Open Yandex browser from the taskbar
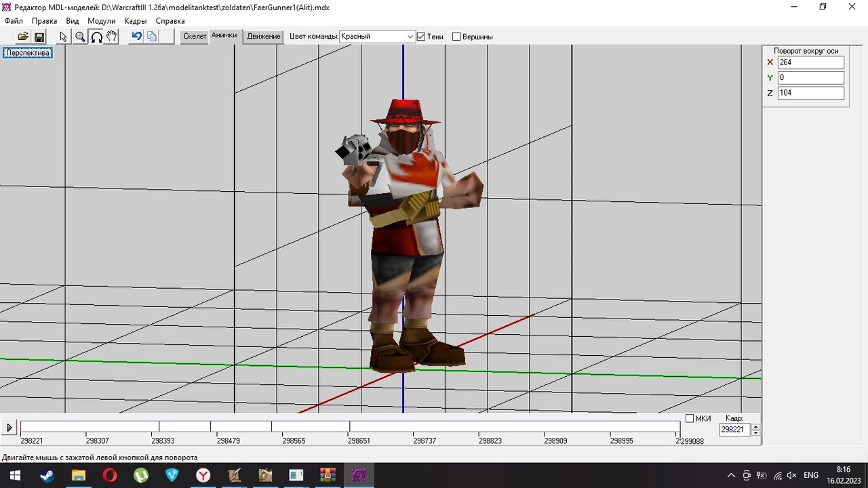This screenshot has height=488, width=868. (203, 475)
